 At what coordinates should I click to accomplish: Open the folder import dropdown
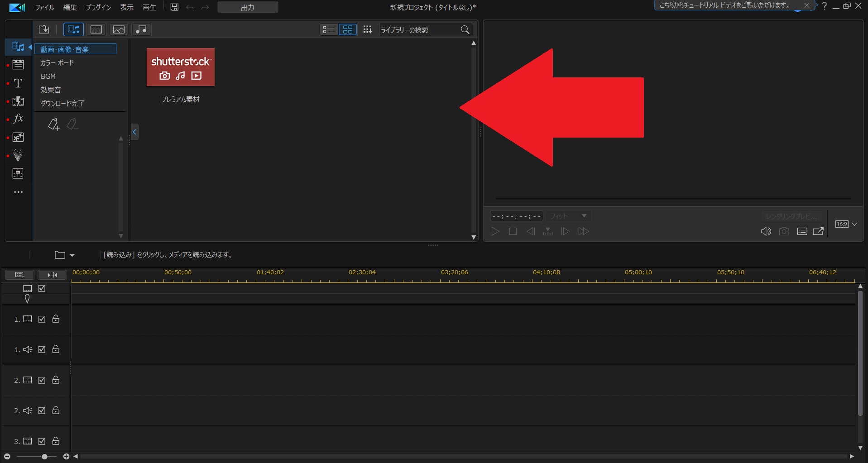pyautogui.click(x=64, y=255)
